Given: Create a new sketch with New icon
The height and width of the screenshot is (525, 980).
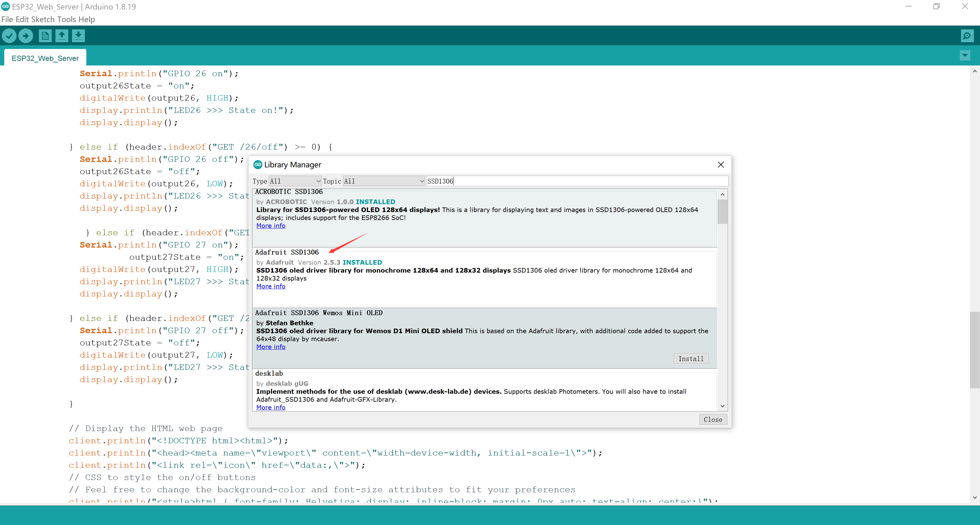Looking at the screenshot, I should 45,36.
